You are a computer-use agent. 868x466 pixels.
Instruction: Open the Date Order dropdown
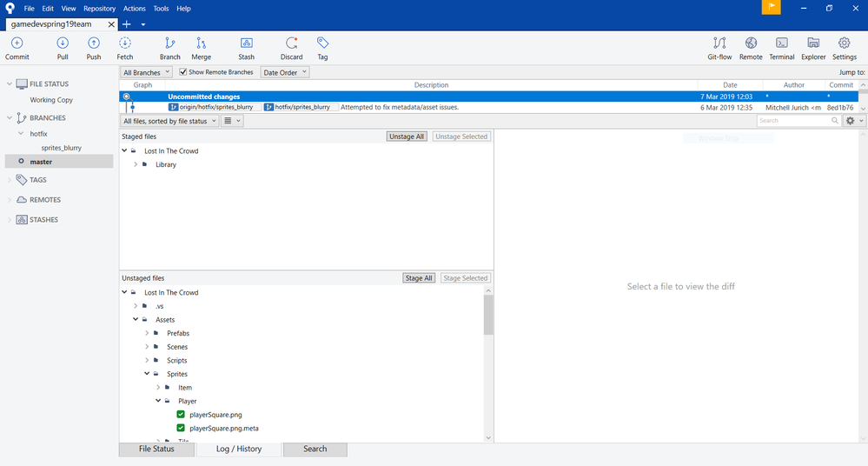[284, 72]
